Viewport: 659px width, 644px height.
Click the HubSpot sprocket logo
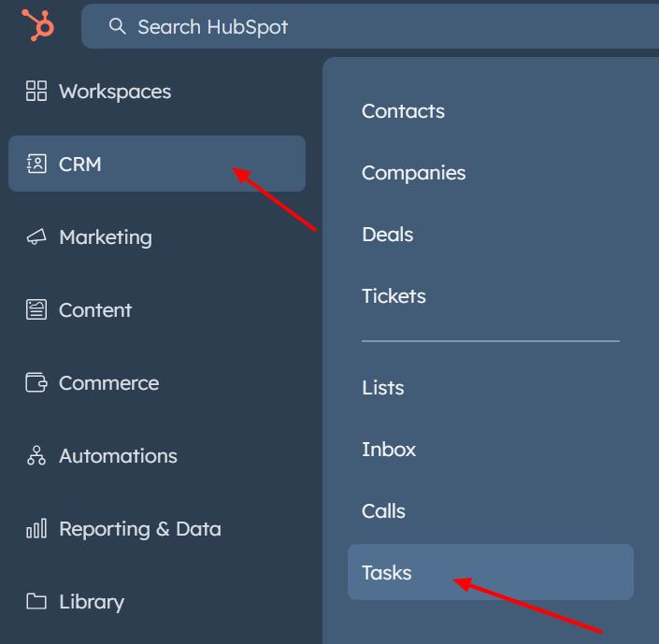pyautogui.click(x=38, y=25)
